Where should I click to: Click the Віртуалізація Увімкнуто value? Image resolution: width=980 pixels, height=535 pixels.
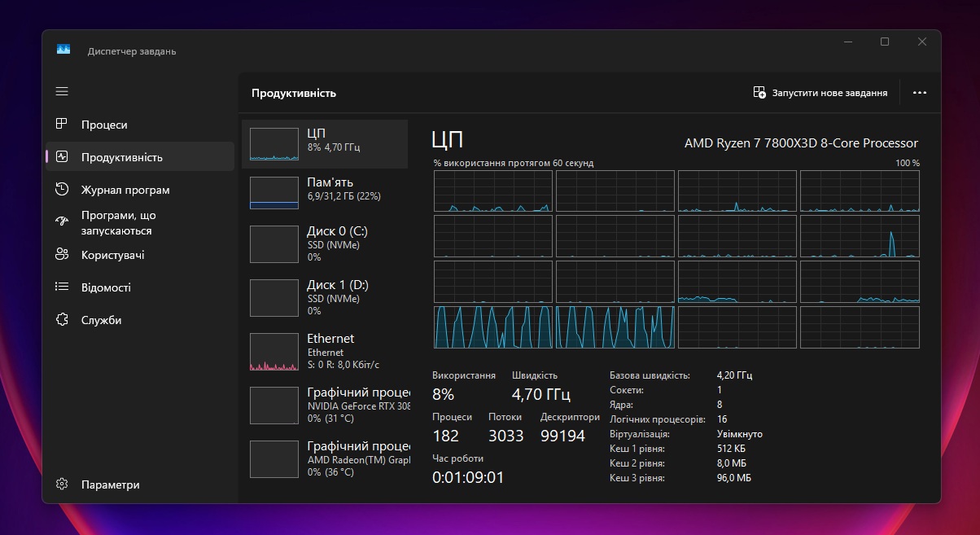pos(740,434)
